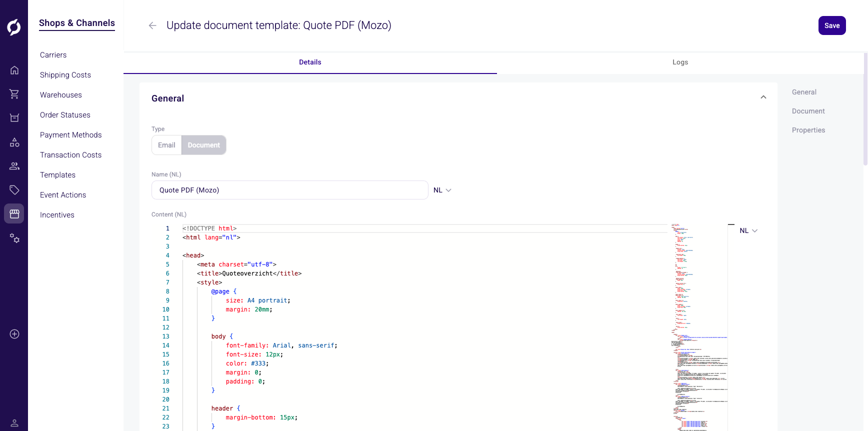Open the gears settings icon
This screenshot has width=868, height=431.
click(14, 238)
